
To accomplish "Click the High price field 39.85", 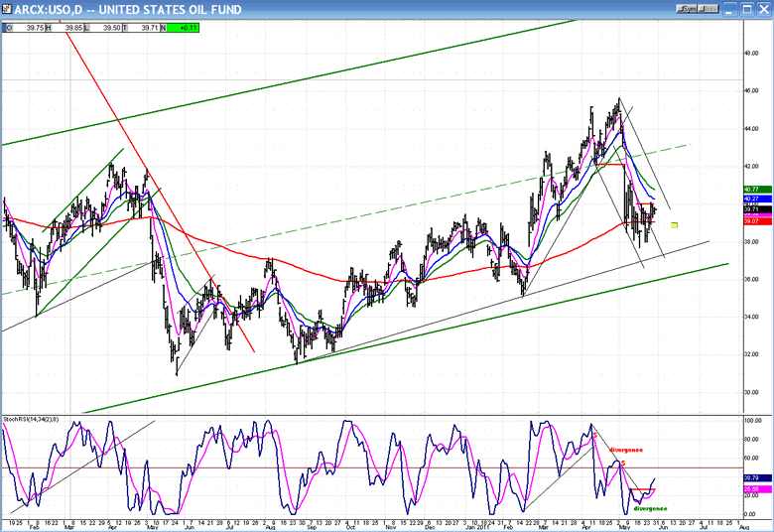I will pyautogui.click(x=75, y=28).
